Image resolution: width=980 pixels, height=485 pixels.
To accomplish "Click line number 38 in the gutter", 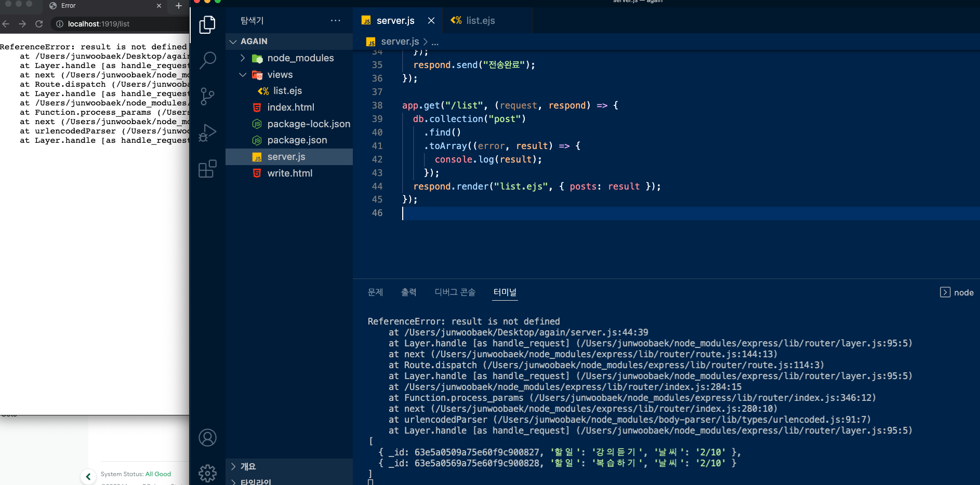I will point(377,105).
